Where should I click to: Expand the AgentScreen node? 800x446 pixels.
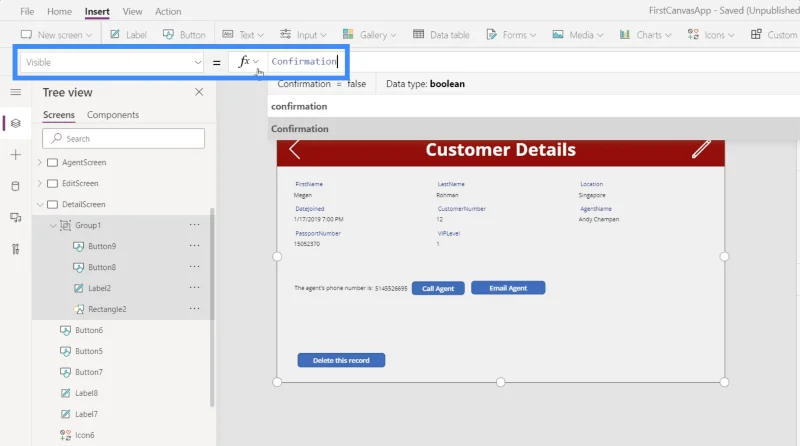click(40, 162)
